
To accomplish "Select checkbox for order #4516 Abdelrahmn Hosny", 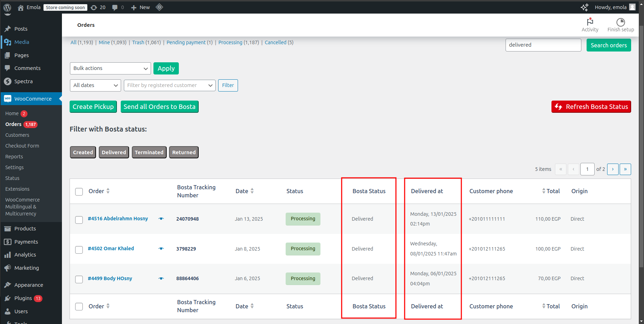I will coord(79,220).
